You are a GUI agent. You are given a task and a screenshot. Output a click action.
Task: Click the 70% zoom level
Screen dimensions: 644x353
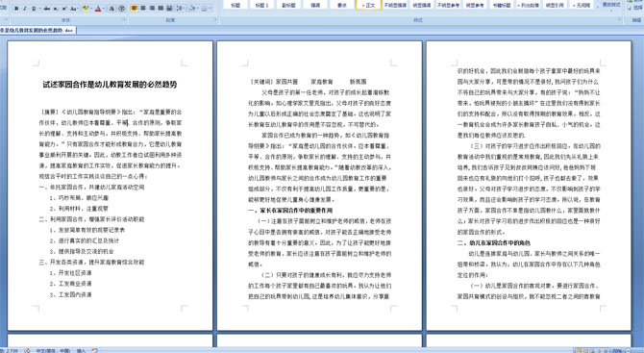pyautogui.click(x=617, y=350)
